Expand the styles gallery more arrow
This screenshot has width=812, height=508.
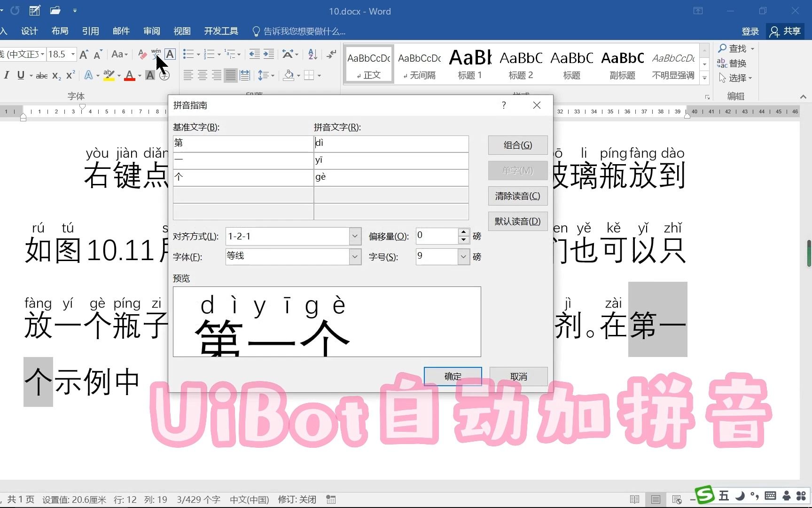pos(704,78)
